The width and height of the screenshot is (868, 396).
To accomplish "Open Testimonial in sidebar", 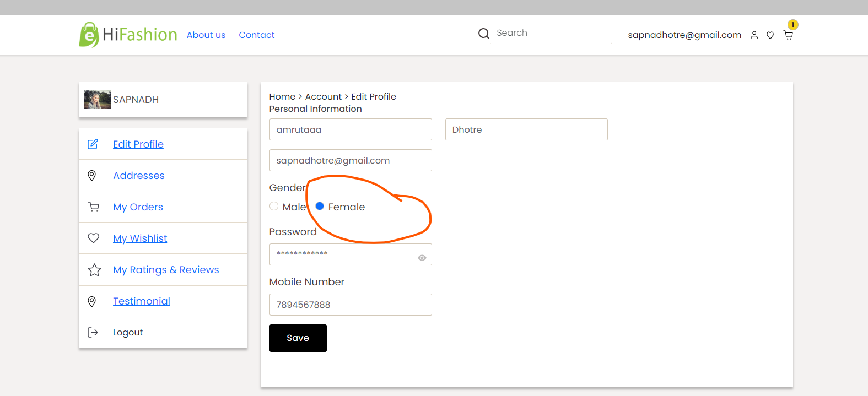I will click(x=142, y=301).
